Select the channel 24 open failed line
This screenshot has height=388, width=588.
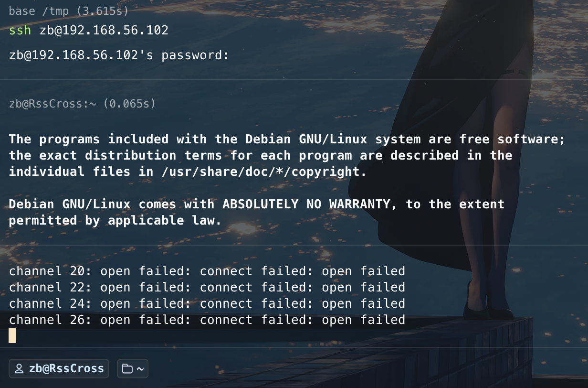(207, 304)
